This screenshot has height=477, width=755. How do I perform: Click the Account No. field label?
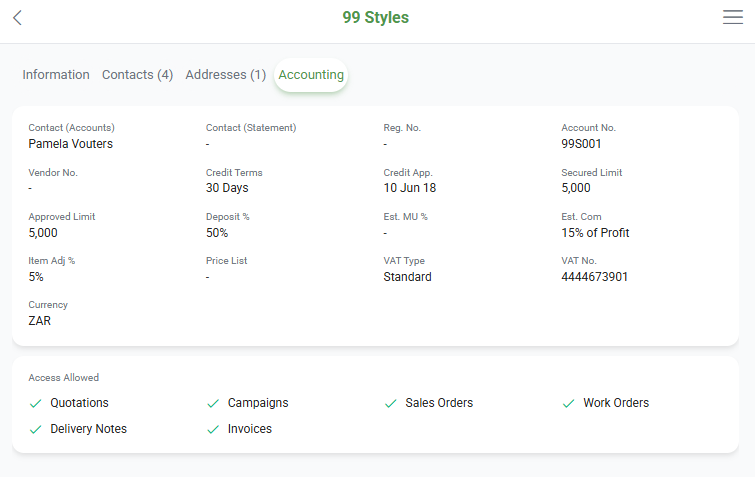(x=588, y=128)
